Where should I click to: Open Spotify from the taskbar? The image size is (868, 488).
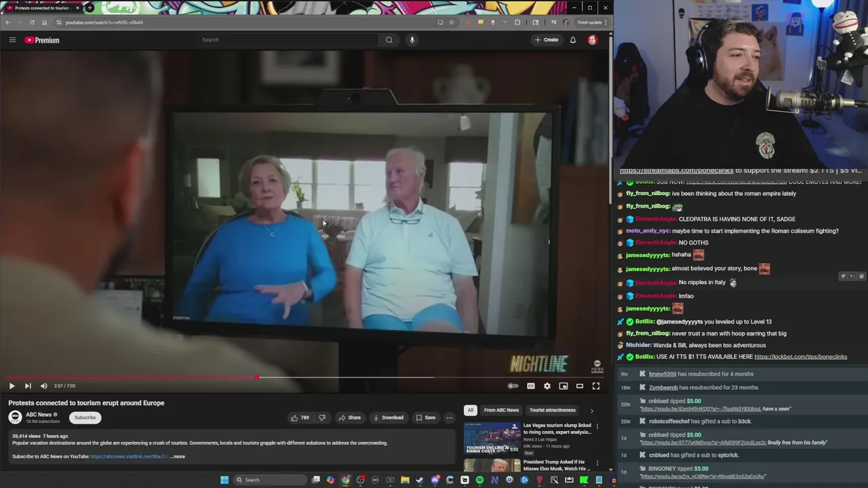pos(479,480)
